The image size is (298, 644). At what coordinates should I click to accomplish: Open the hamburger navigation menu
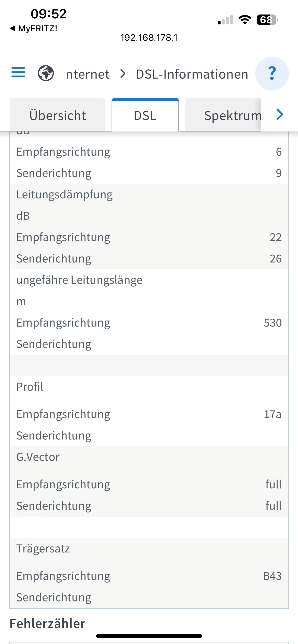click(x=18, y=72)
